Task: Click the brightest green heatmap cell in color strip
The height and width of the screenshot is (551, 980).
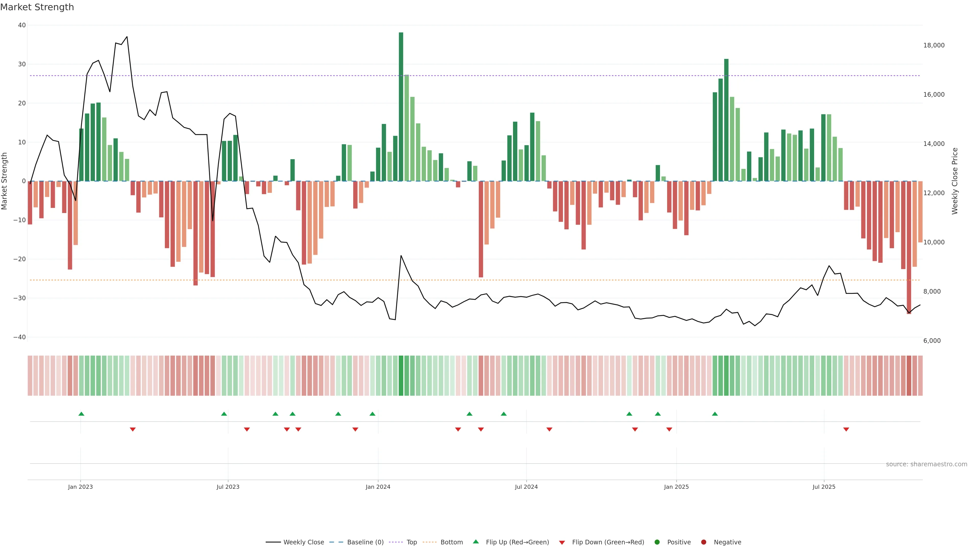Action: point(401,376)
